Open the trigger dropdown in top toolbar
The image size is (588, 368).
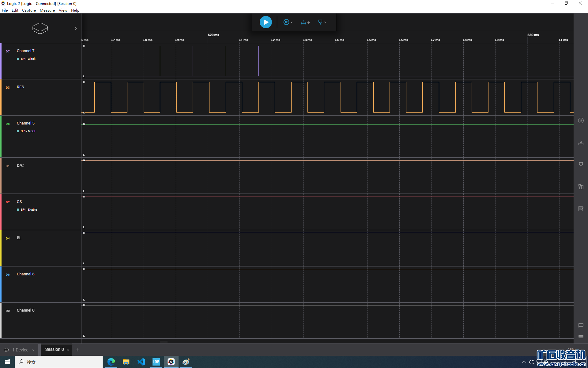tap(322, 22)
